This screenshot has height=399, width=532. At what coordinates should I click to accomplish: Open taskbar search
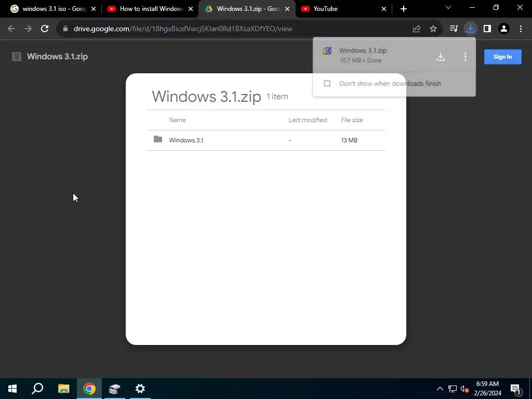37,389
